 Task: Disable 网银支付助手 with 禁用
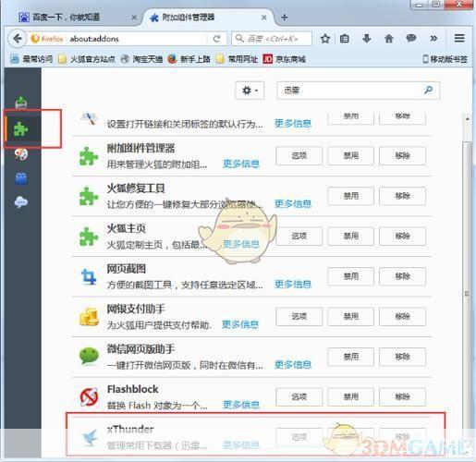(351, 316)
